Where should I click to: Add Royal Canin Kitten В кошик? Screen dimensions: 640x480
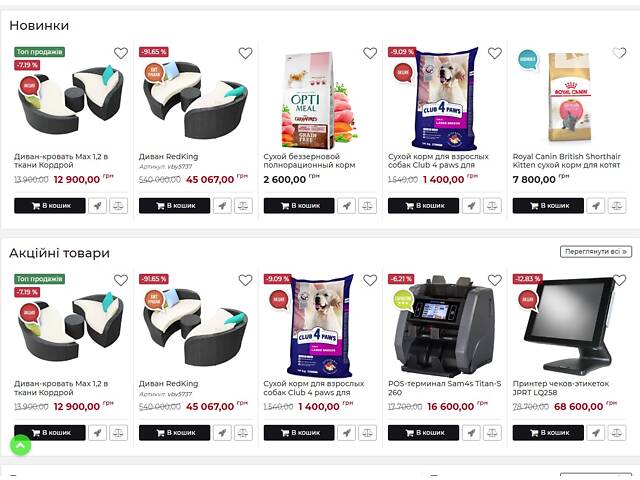click(x=548, y=206)
